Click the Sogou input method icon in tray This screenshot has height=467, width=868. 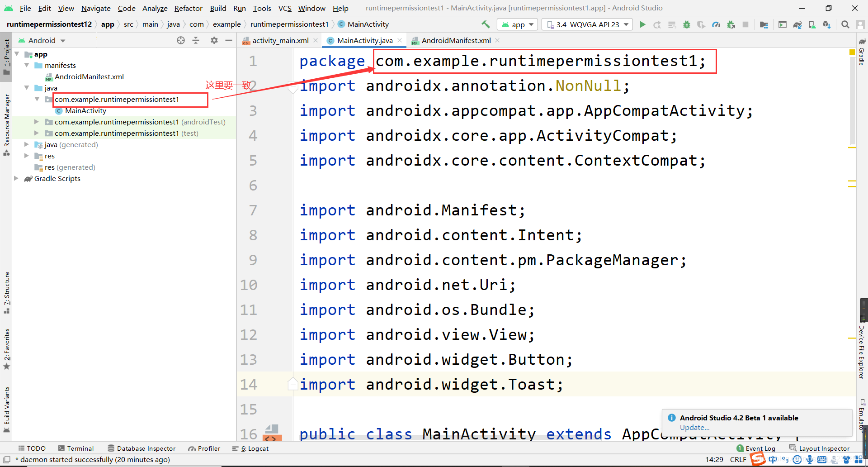(x=758, y=459)
